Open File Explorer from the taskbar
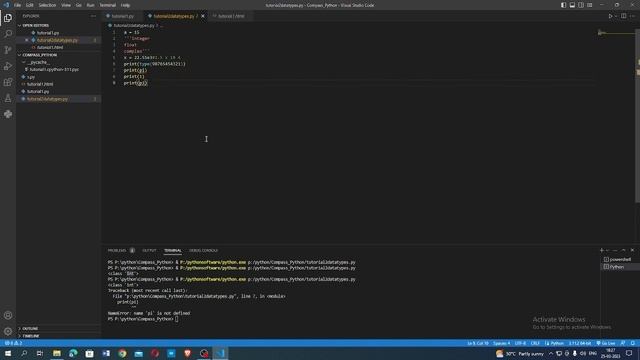The width and height of the screenshot is (640, 360). (57, 353)
